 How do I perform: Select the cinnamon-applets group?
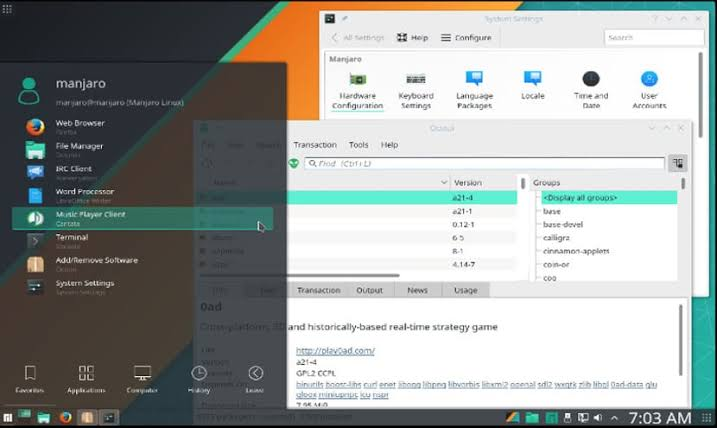pos(576,251)
